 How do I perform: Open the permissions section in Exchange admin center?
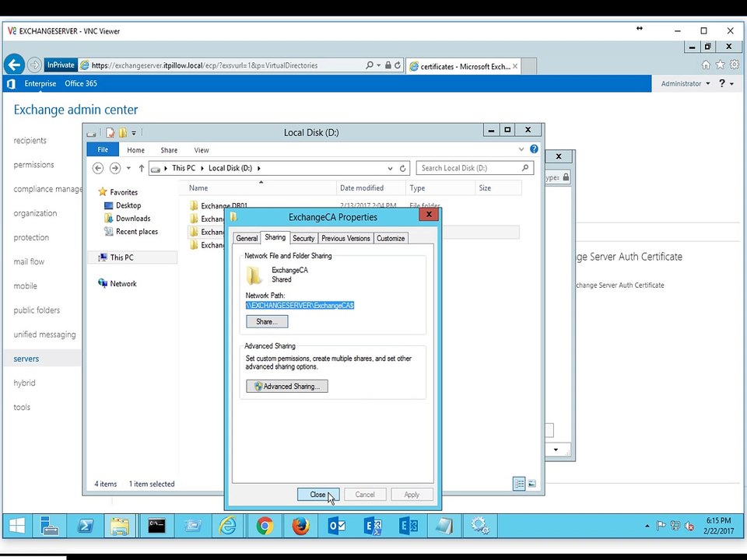click(33, 165)
